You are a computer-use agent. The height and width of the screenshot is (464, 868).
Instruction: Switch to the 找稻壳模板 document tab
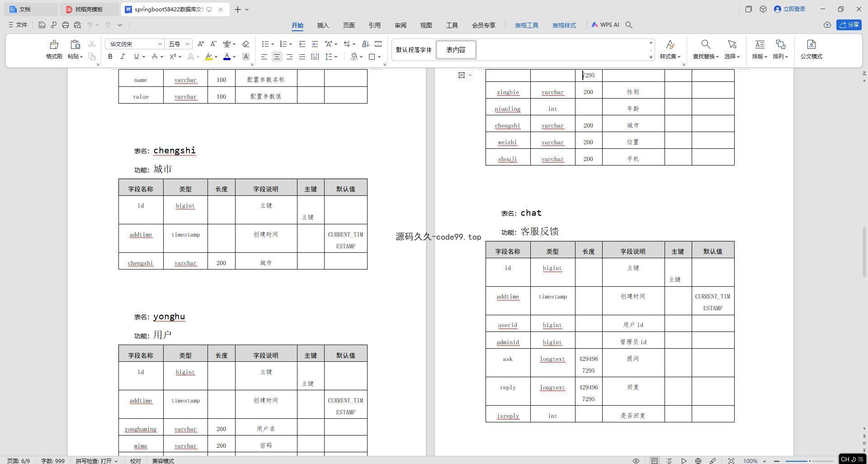pyautogui.click(x=90, y=9)
